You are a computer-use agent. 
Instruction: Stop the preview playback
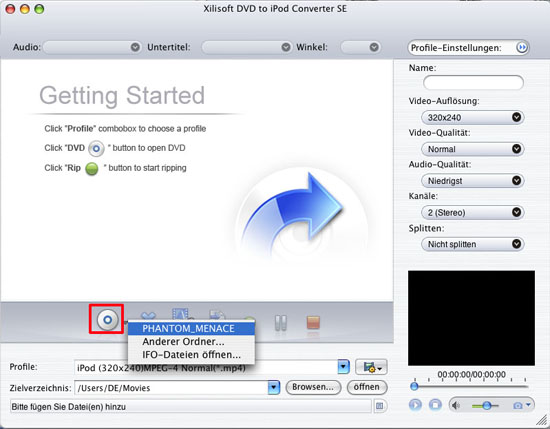click(x=435, y=405)
